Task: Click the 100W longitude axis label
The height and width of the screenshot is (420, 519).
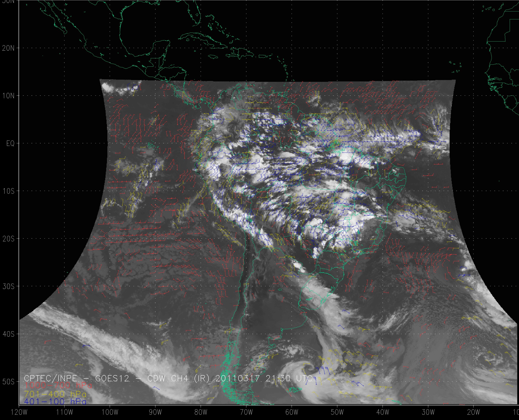Action: pos(110,412)
